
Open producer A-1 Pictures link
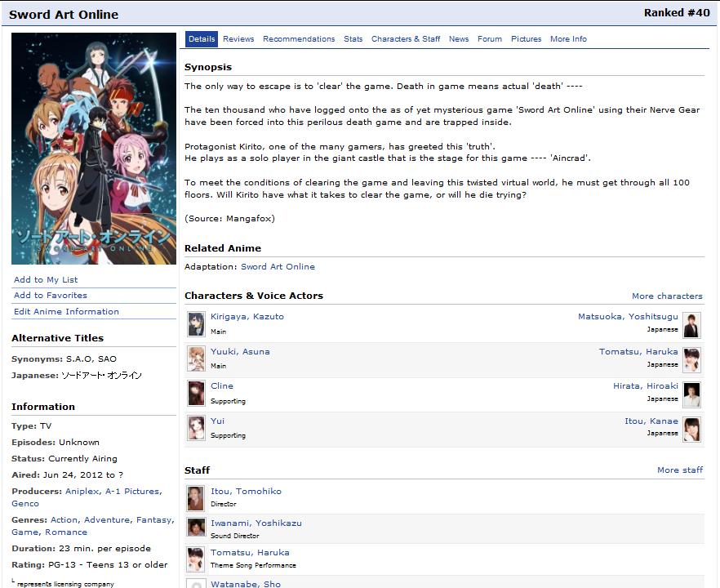[131, 491]
